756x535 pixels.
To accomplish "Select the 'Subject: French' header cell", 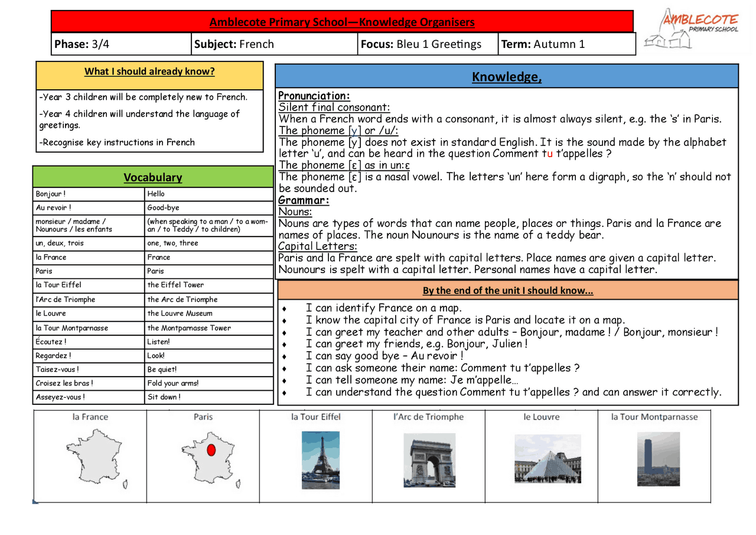I will click(x=273, y=43).
